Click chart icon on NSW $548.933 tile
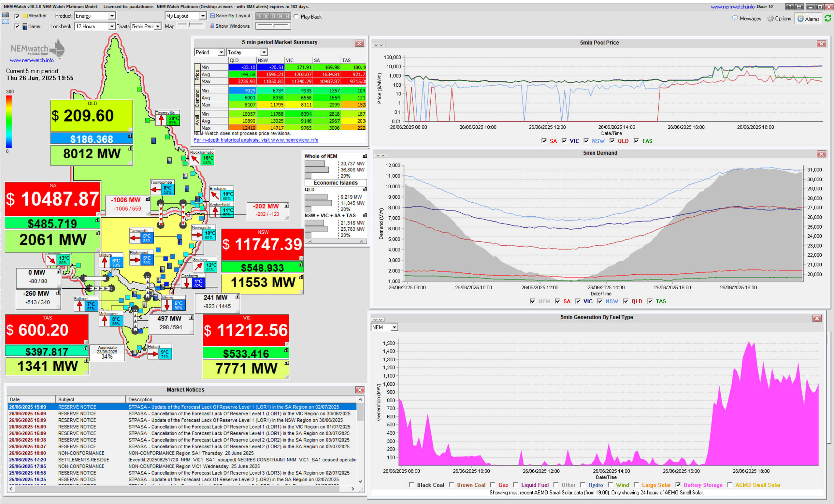Image resolution: width=834 pixels, height=504 pixels. (301, 265)
